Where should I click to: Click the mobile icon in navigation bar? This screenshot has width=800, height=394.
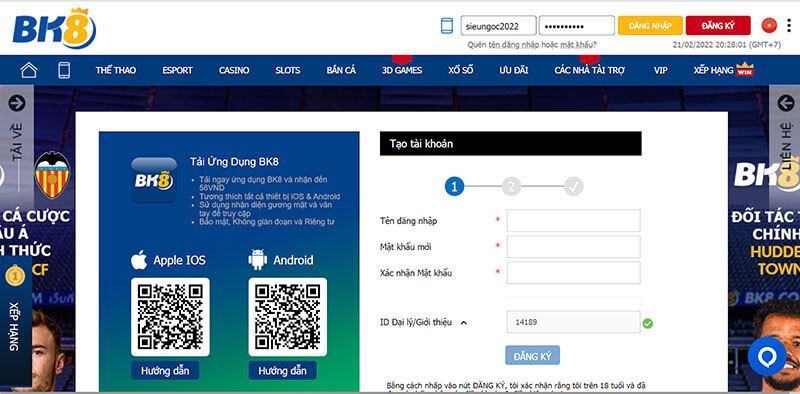click(x=64, y=70)
